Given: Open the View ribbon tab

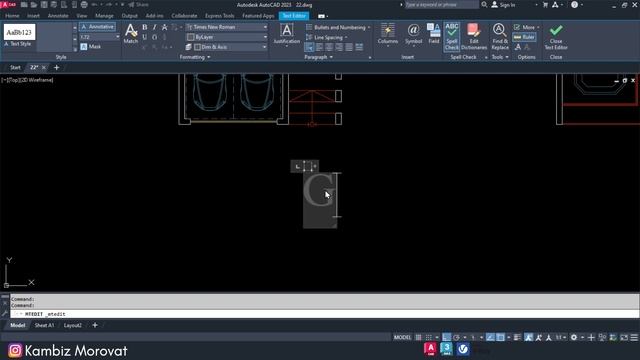Looking at the screenshot, I should click(x=82, y=16).
